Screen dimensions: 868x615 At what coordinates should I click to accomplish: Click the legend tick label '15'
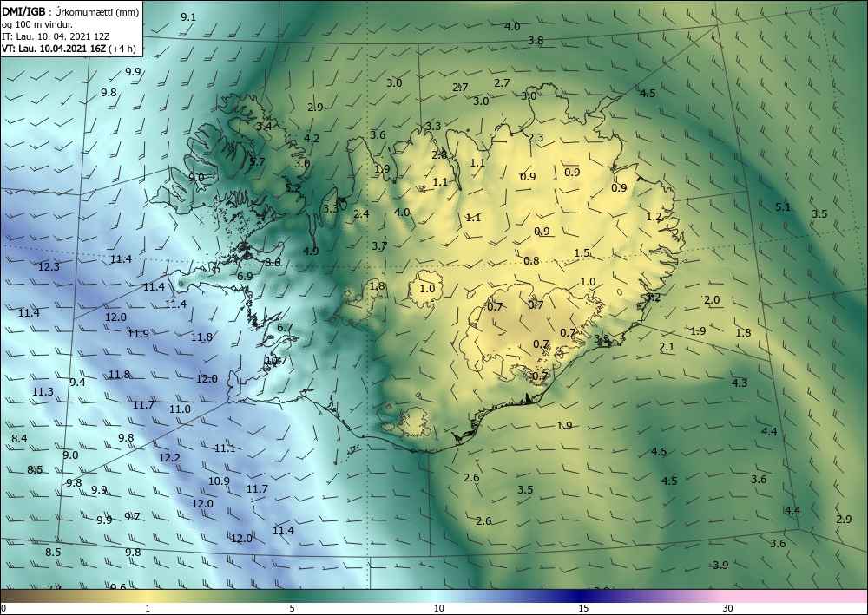pos(583,608)
